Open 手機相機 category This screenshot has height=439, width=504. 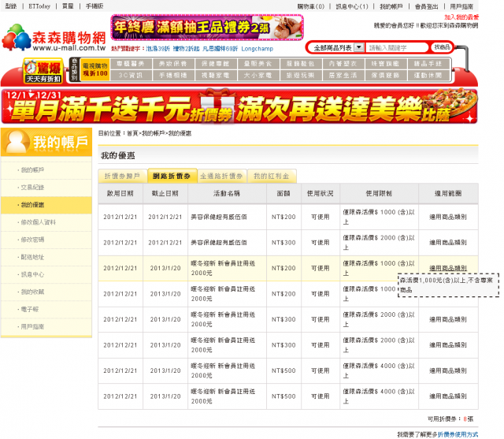(173, 75)
